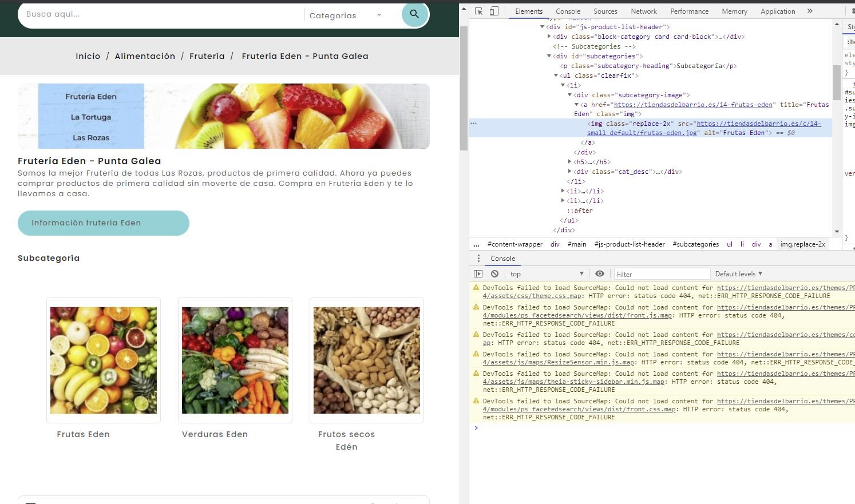Image resolution: width=855 pixels, height=504 pixels.
Task: Select #js-product-list-header in DOM breadcrumb
Action: [630, 244]
